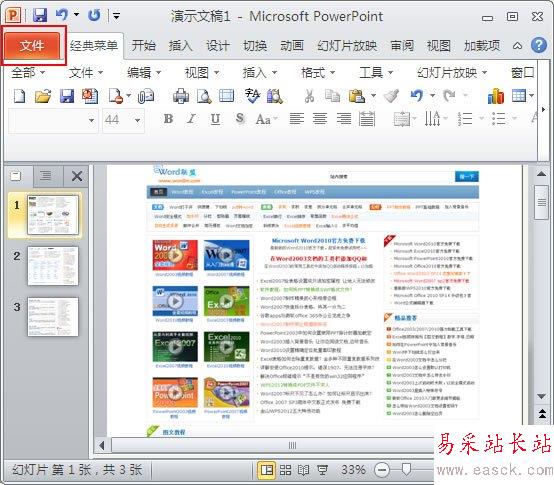554x485 pixels.
Task: Click the Slide Sorter view icon
Action: [x=285, y=470]
